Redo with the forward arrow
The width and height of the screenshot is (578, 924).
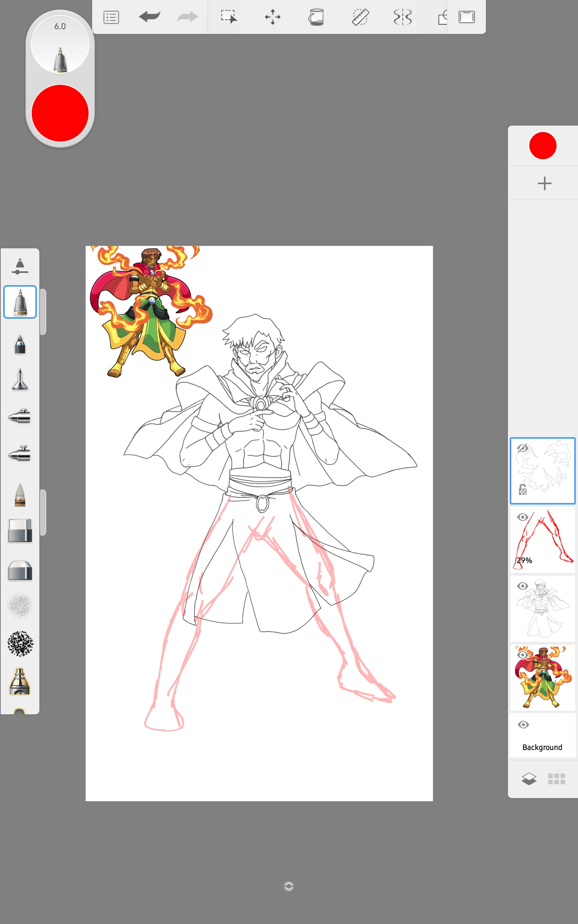click(188, 17)
